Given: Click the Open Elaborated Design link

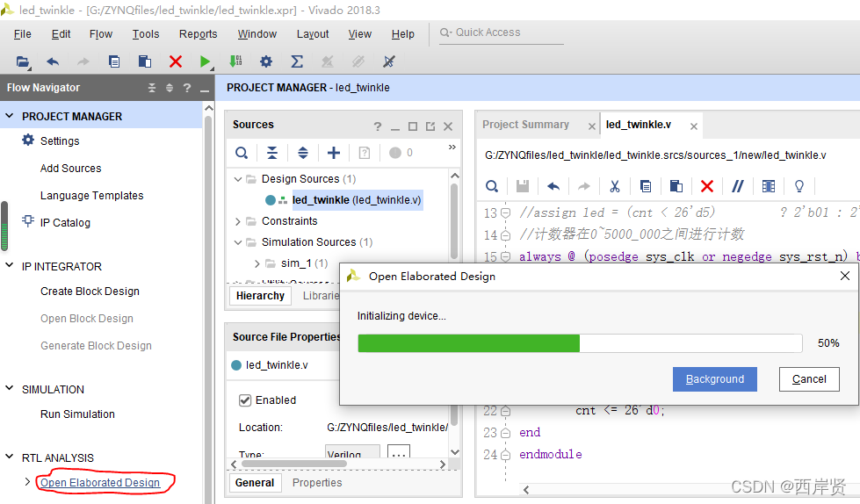Looking at the screenshot, I should point(100,483).
